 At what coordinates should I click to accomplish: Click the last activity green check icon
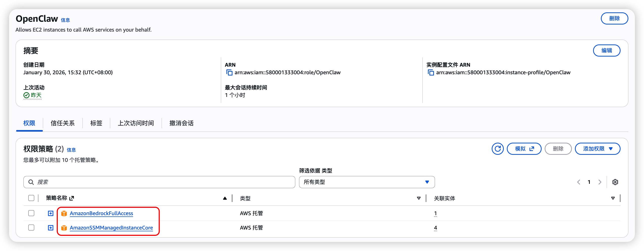26,95
